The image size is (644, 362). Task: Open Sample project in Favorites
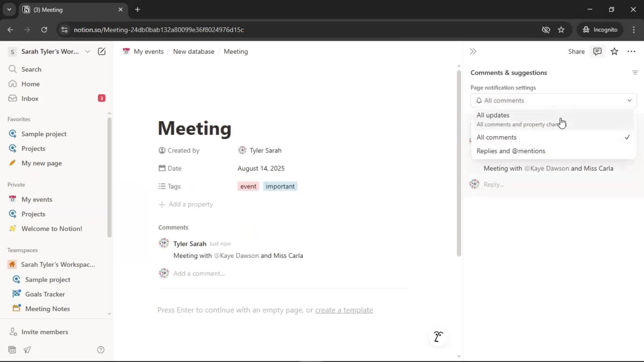[44, 134]
